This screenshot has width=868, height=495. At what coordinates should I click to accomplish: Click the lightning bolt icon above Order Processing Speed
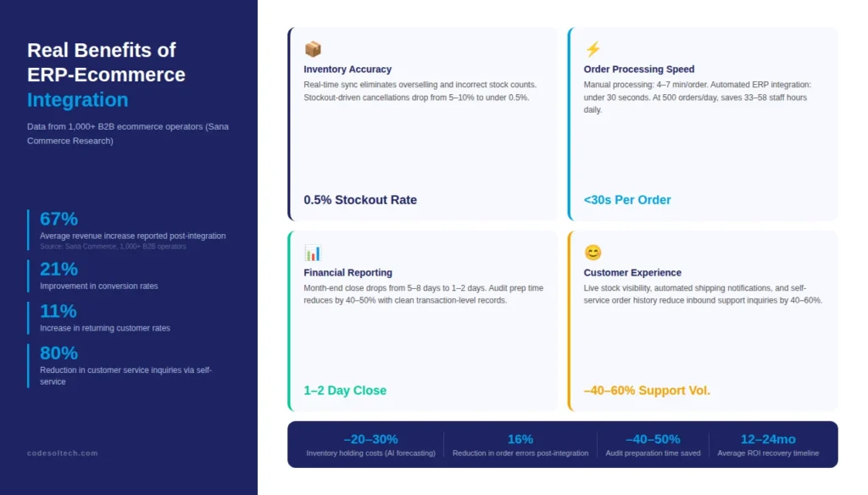tap(593, 49)
